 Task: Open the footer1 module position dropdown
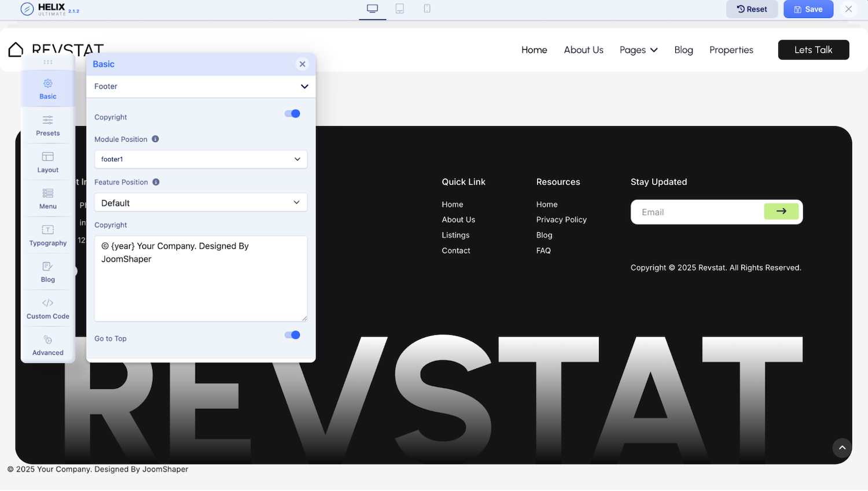point(200,159)
